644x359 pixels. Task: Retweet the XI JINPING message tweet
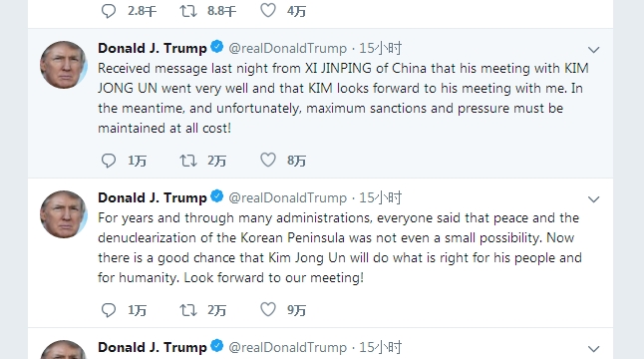188,161
